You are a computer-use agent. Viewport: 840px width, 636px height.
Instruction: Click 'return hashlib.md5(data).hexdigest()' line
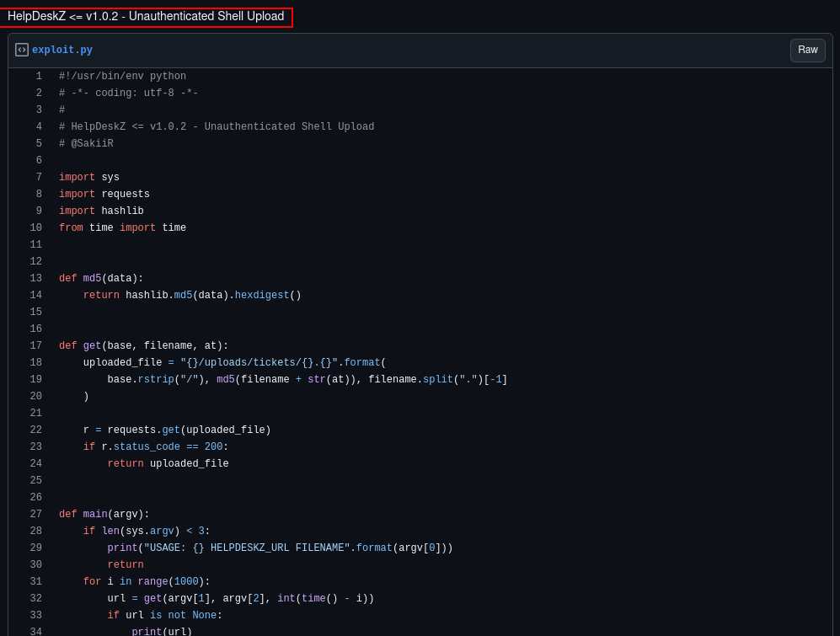[x=192, y=295]
